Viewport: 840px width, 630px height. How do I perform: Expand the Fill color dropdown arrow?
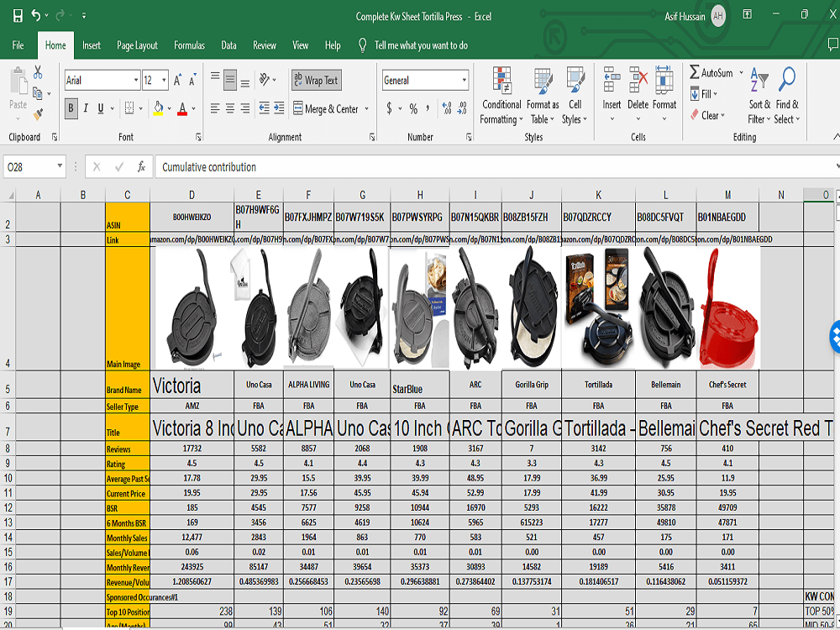click(170, 108)
